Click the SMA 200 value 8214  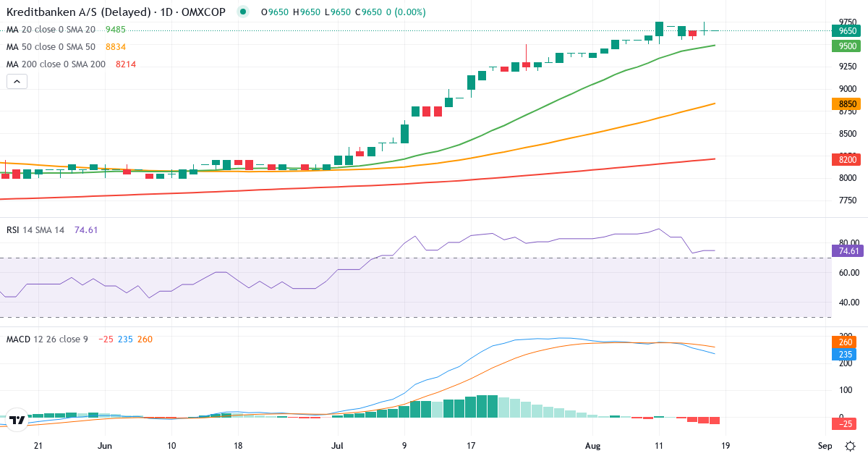coord(126,64)
